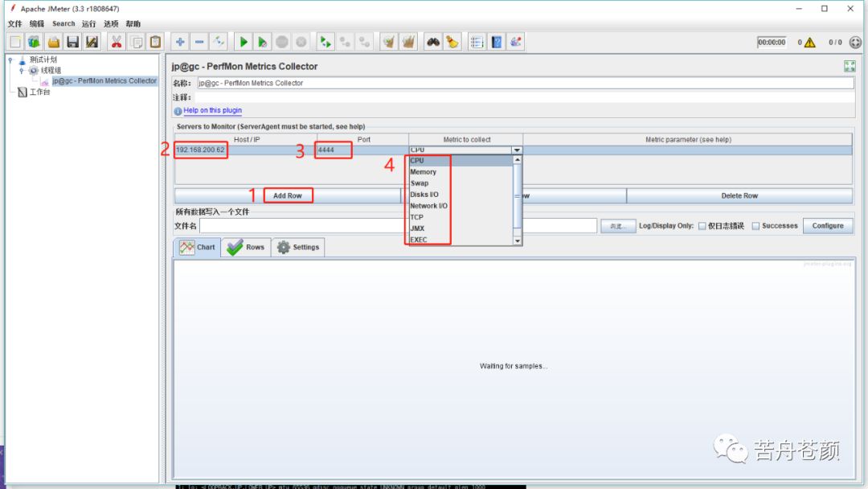This screenshot has width=868, height=489.
Task: Select the 线程组 tree item
Action: point(51,70)
